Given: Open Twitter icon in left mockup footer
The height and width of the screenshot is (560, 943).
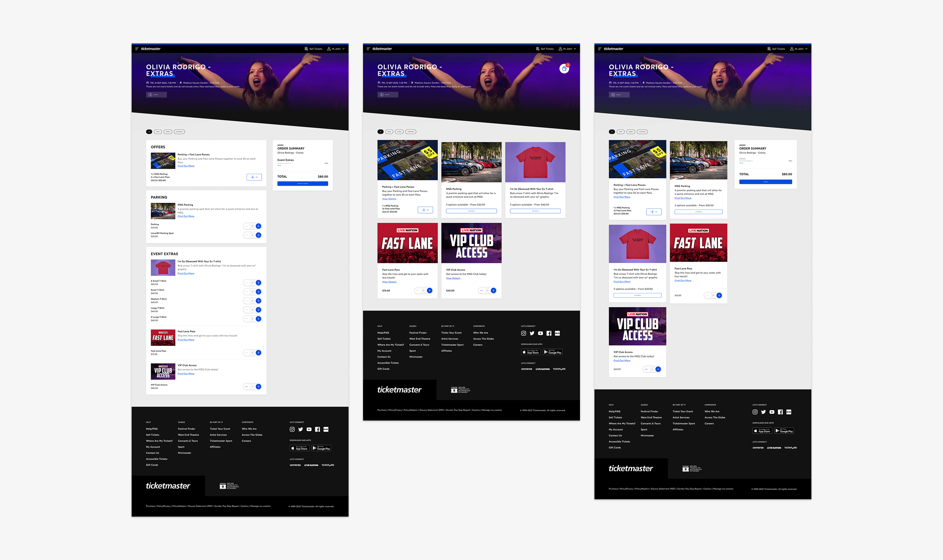Looking at the screenshot, I should point(300,430).
